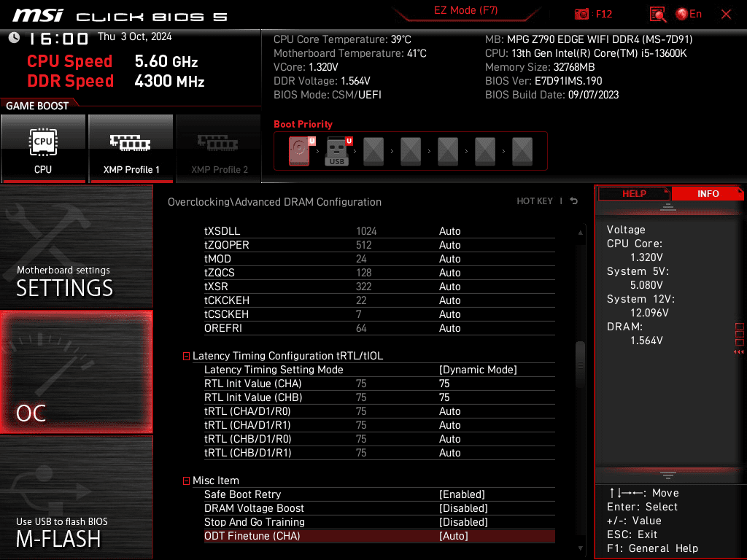
Task: Switch to EZ Mode (F7)
Action: (465, 10)
